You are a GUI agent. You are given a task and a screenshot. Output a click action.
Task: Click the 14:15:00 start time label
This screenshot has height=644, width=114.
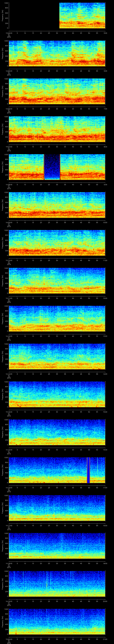(x=9, y=450)
